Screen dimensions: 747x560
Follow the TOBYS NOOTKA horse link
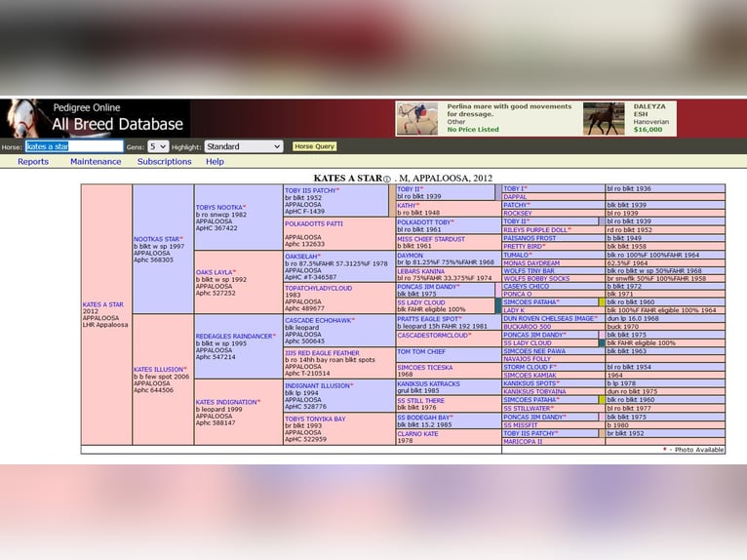pos(219,208)
